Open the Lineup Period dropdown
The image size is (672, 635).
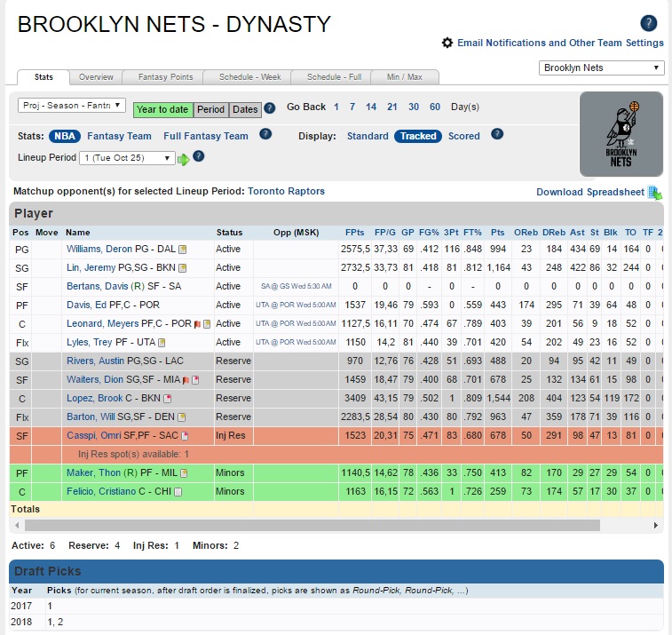[x=127, y=158]
